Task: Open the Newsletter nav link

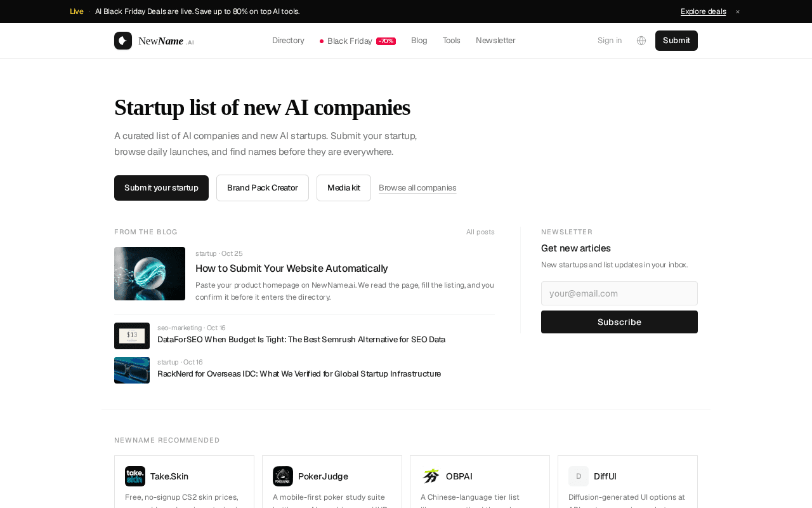Action: click(495, 41)
